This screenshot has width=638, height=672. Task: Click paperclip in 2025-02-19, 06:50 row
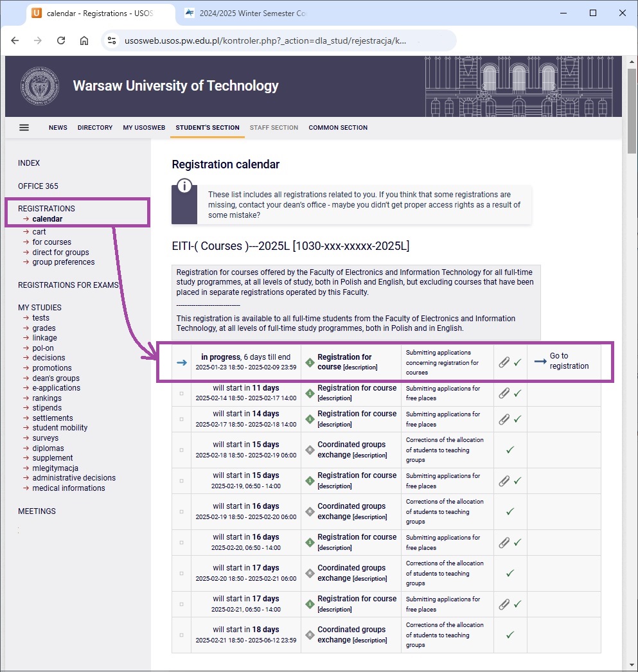pos(504,481)
